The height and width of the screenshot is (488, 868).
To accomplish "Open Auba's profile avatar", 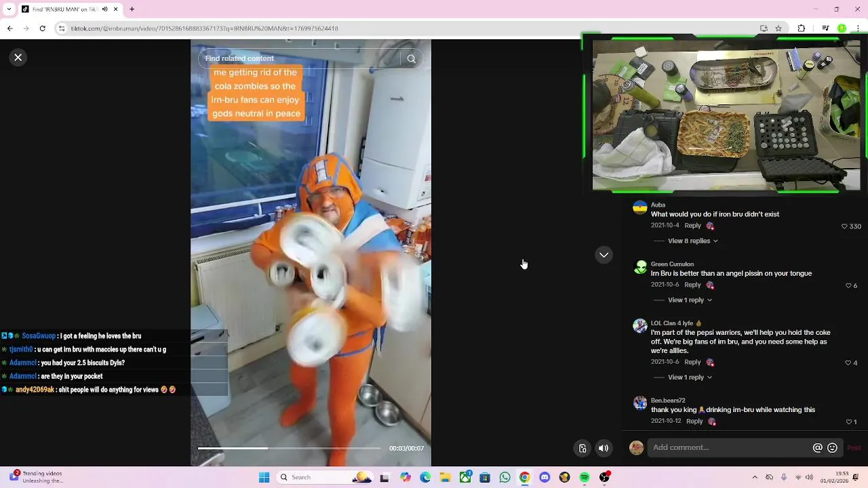I will (640, 207).
